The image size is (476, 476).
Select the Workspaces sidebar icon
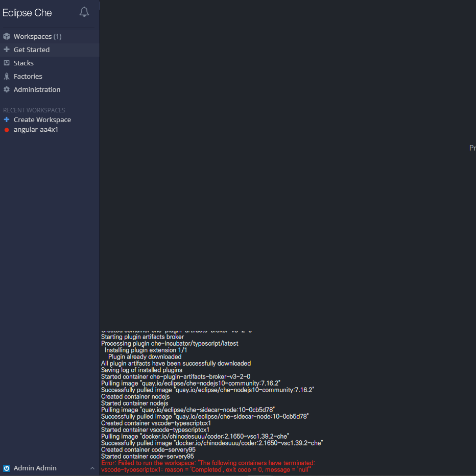pyautogui.click(x=7, y=36)
